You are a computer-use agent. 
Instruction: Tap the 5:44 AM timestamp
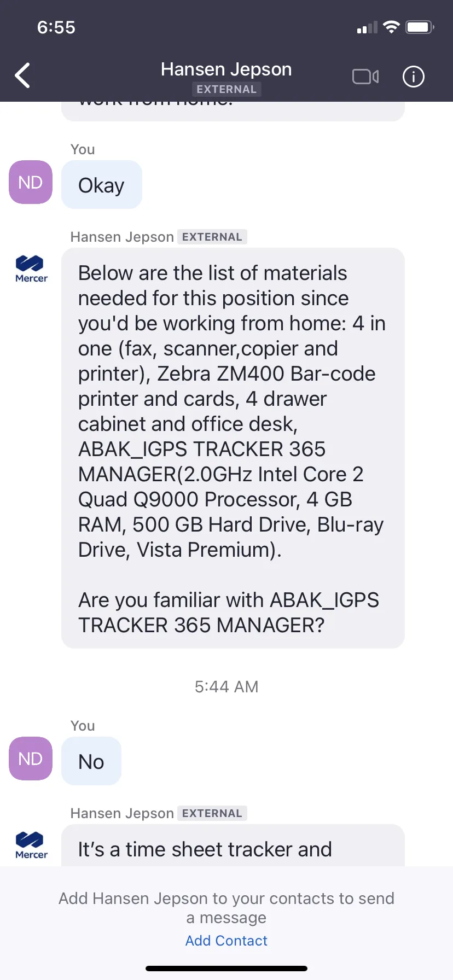(x=226, y=687)
